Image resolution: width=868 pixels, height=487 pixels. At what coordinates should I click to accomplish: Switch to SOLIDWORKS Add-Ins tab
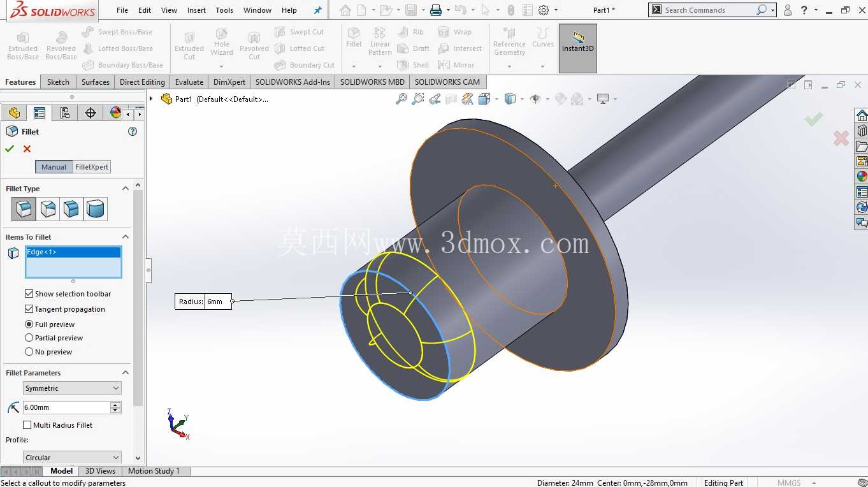293,82
